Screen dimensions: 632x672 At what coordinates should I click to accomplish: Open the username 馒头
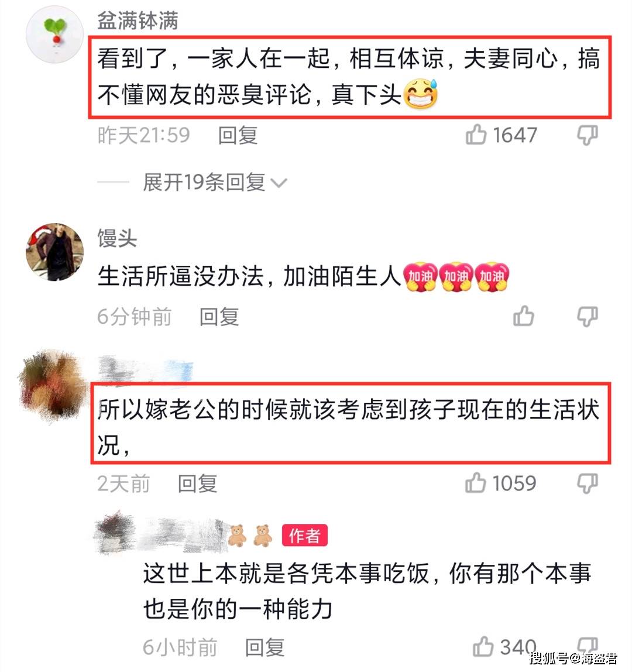(x=117, y=238)
